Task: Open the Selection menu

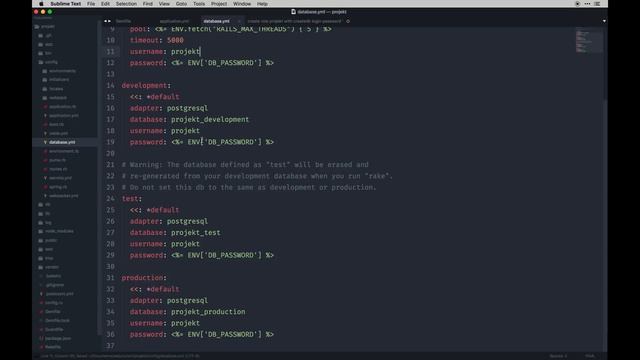Action: click(x=126, y=4)
